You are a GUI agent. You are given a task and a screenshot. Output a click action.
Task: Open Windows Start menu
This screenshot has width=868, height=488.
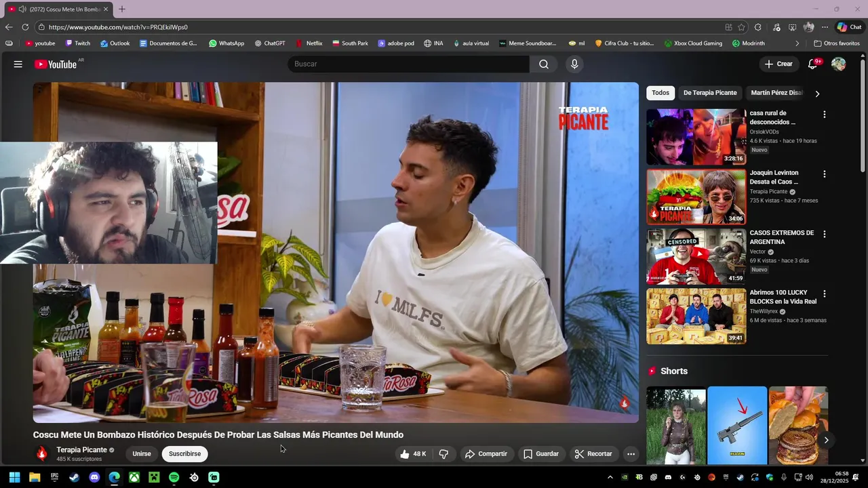(x=14, y=477)
